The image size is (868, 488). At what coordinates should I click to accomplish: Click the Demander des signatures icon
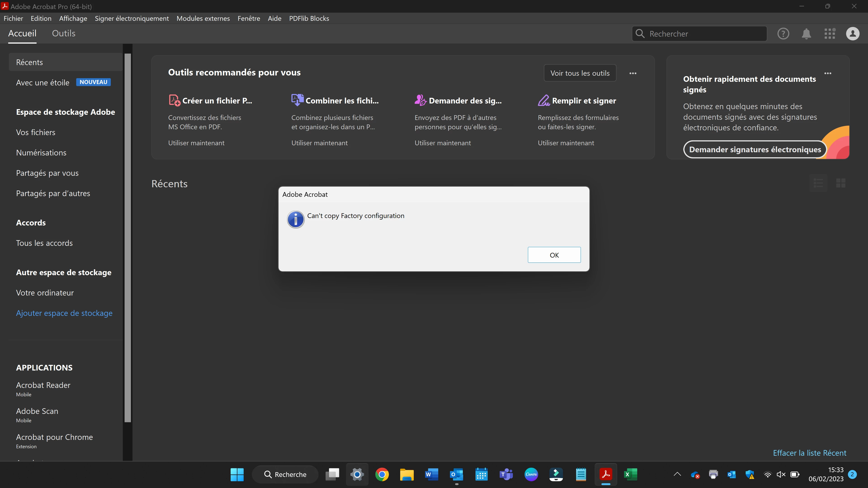[x=421, y=100]
